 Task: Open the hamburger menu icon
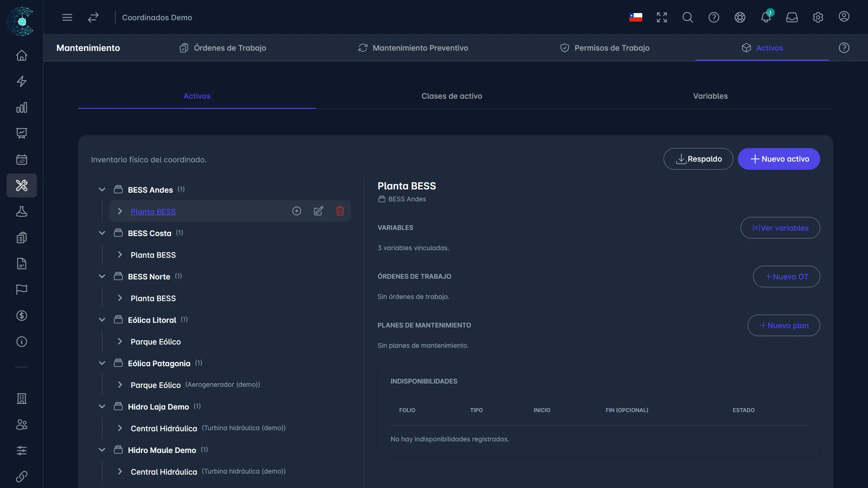pyautogui.click(x=67, y=17)
